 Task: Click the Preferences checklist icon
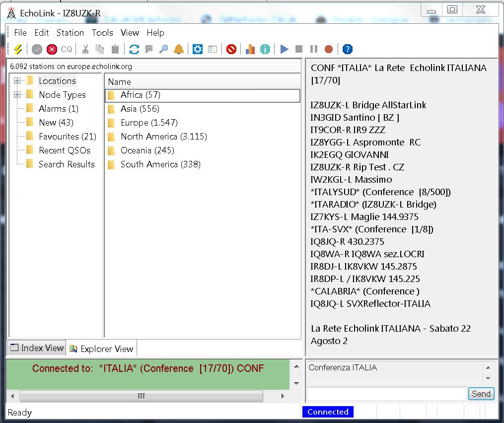[x=213, y=49]
